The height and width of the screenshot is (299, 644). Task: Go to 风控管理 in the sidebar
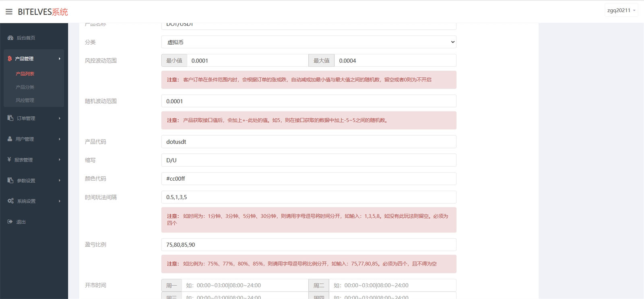pyautogui.click(x=25, y=101)
